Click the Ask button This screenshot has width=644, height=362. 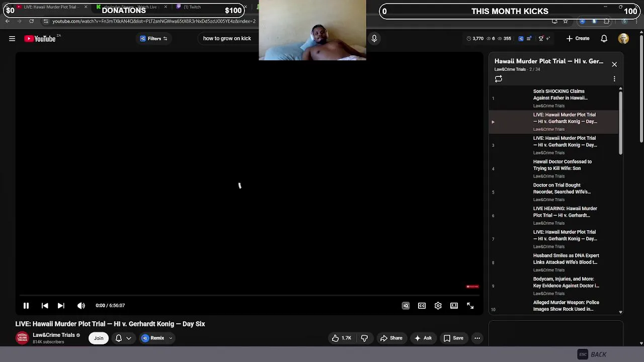pos(423,338)
